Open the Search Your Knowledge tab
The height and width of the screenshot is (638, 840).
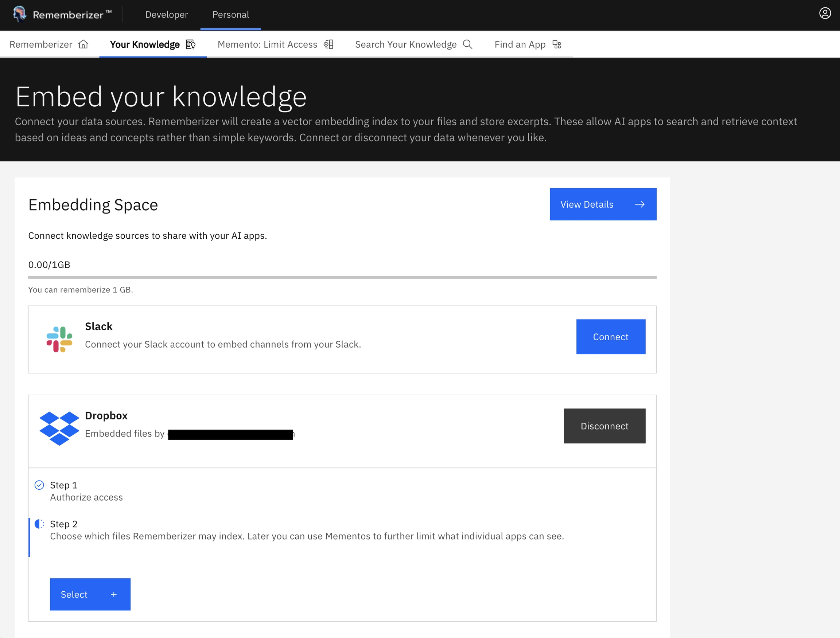click(x=406, y=44)
